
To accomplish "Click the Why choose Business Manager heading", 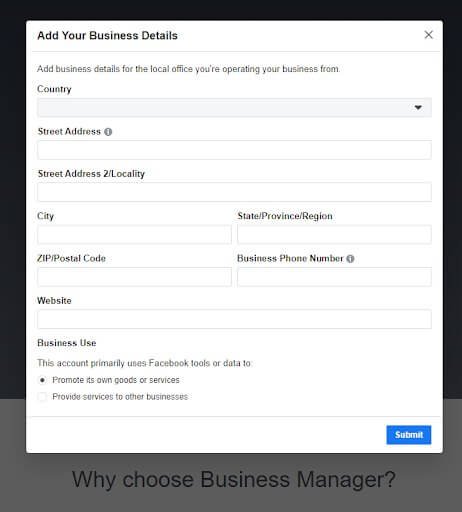I will (x=234, y=480).
